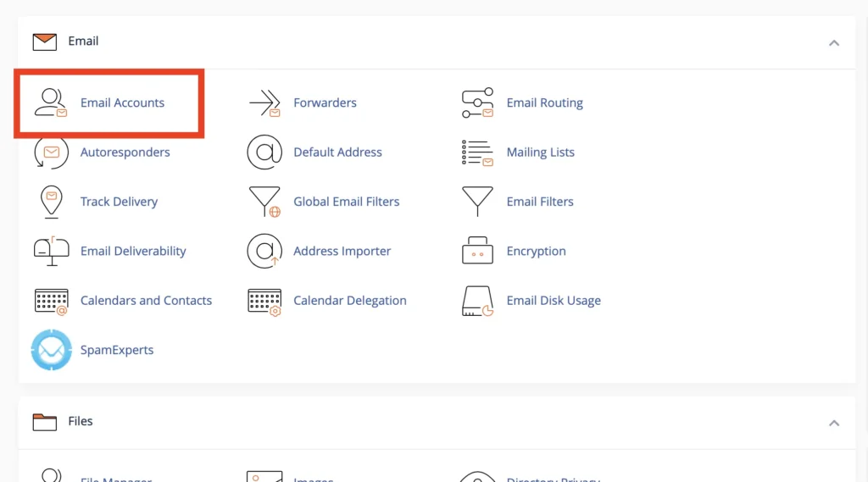Click the Email Filters funnel icon

click(477, 202)
